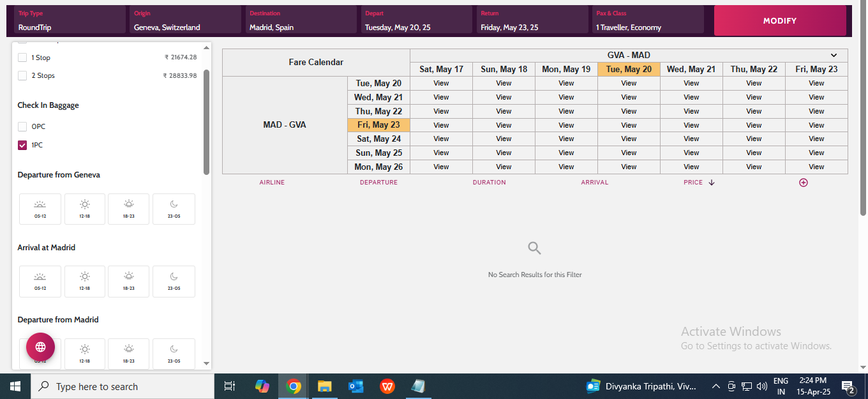The height and width of the screenshot is (399, 868).
Task: Sort by the Duration column header
Action: [489, 183]
